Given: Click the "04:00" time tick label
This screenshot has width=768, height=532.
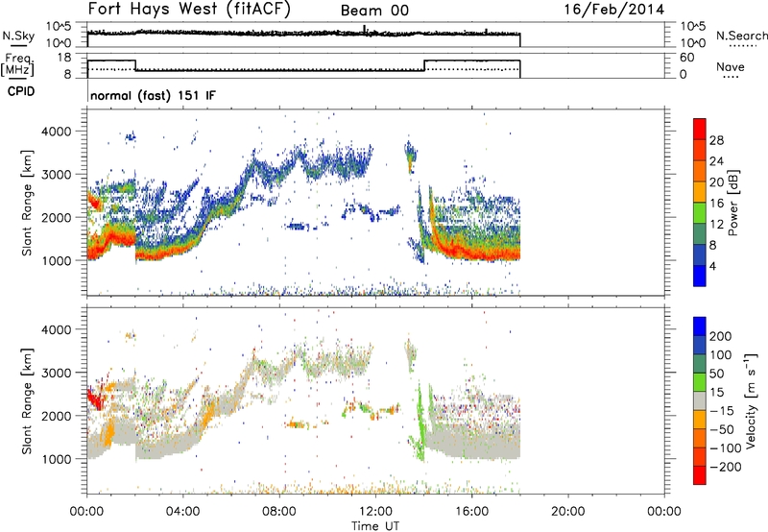Looking at the screenshot, I should [x=182, y=512].
